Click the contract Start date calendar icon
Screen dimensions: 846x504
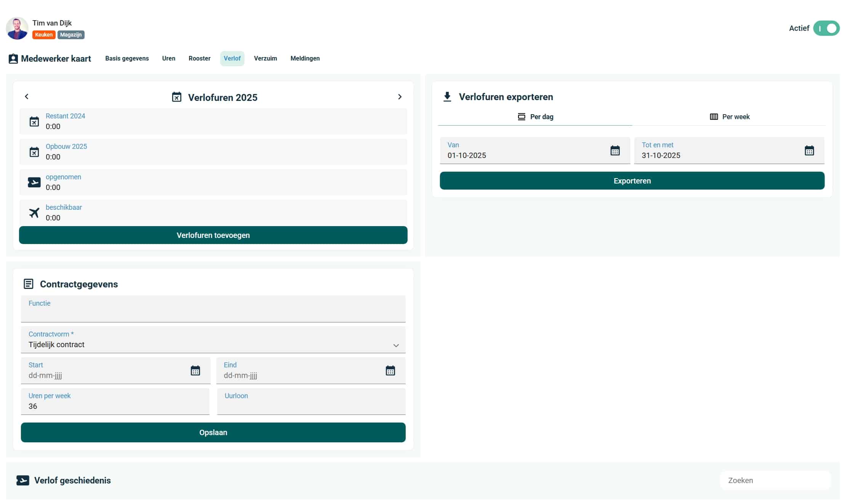tap(195, 370)
